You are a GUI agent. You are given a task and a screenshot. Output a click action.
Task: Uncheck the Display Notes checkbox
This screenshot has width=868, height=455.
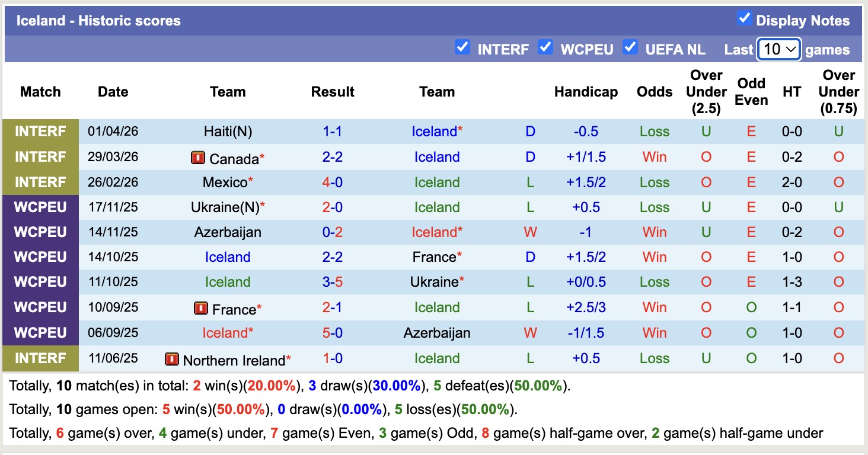tap(744, 18)
